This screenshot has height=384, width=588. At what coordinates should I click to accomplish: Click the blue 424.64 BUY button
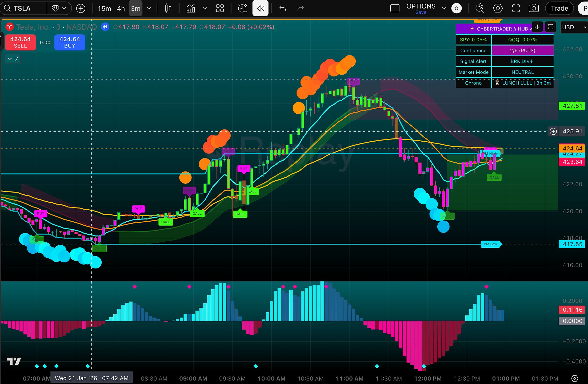70,42
